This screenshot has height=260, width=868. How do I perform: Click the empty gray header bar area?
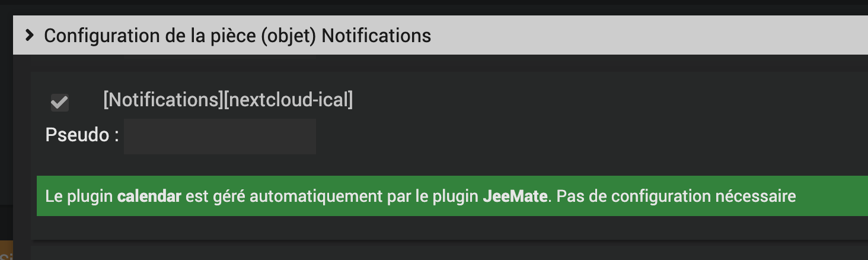point(652,36)
